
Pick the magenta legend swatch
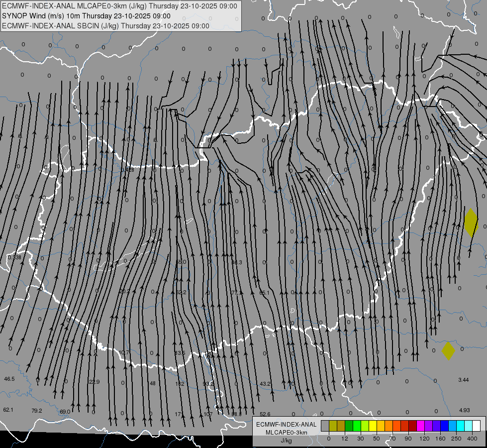(x=420, y=426)
